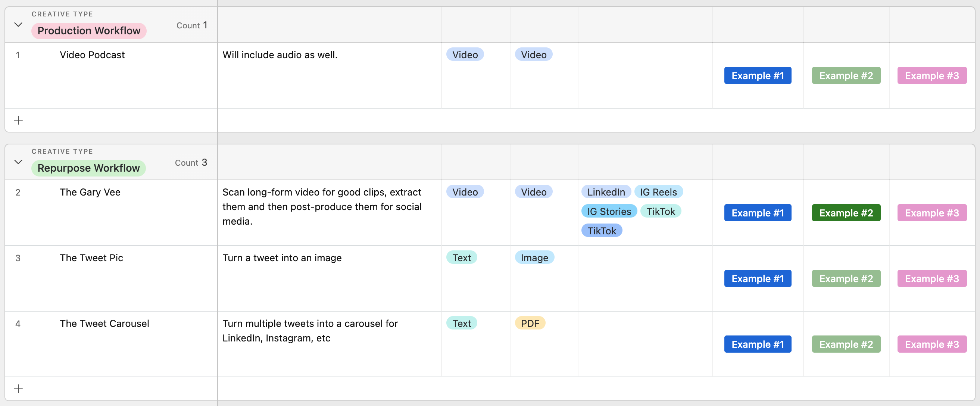
Task: Click row number 1 beside Video Podcast
Action: (18, 54)
